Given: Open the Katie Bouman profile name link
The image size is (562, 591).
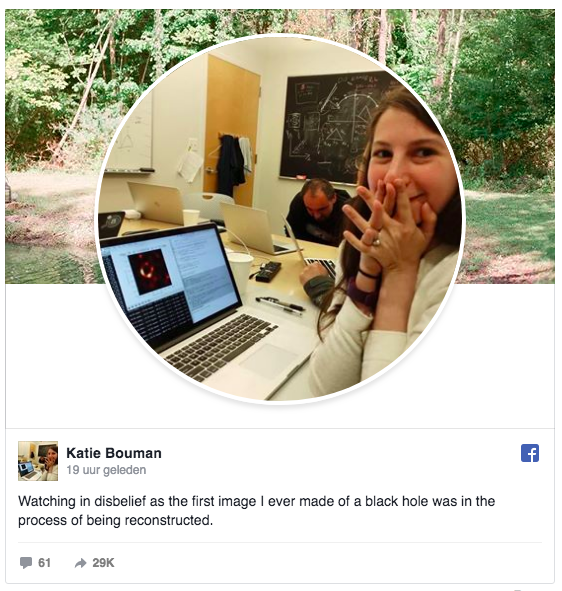Looking at the screenshot, I should [114, 453].
